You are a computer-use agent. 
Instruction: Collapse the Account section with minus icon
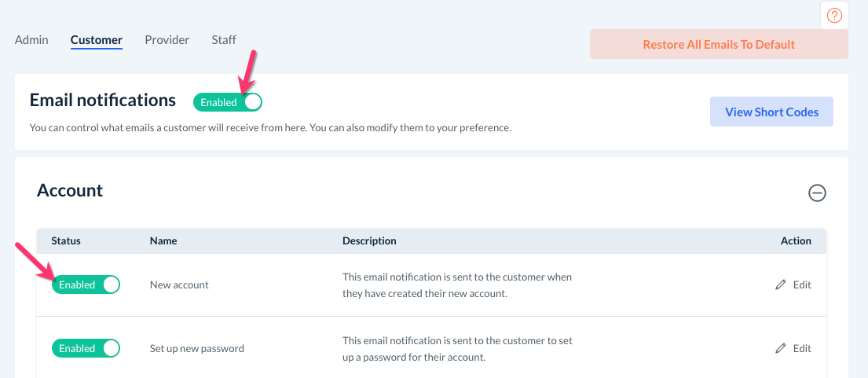click(817, 193)
